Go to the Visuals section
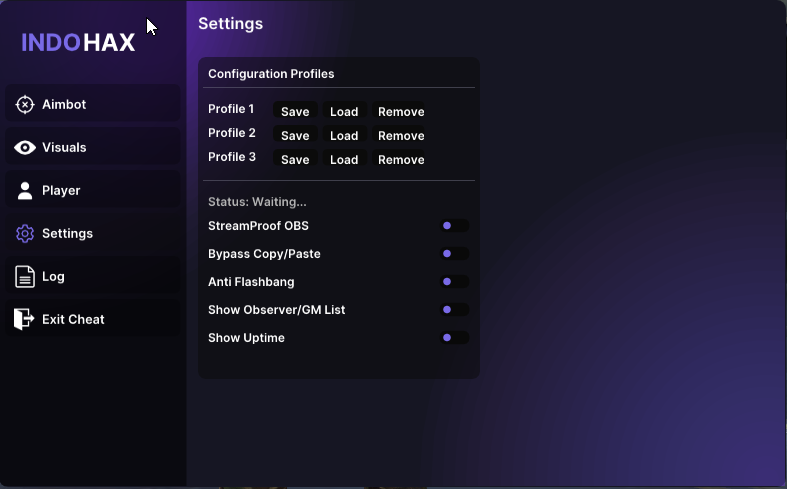 point(93,148)
